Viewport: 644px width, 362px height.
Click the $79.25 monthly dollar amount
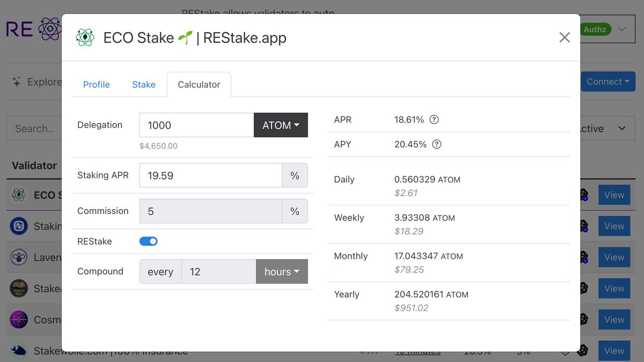409,270
